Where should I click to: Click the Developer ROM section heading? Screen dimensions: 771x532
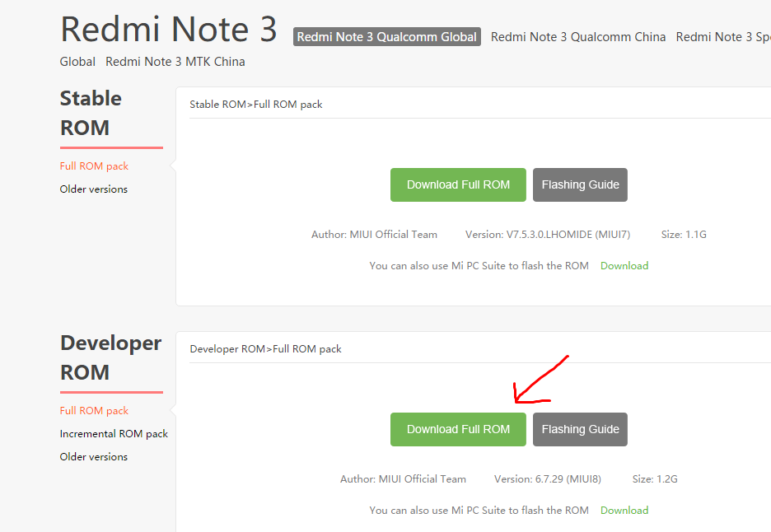[x=110, y=357]
